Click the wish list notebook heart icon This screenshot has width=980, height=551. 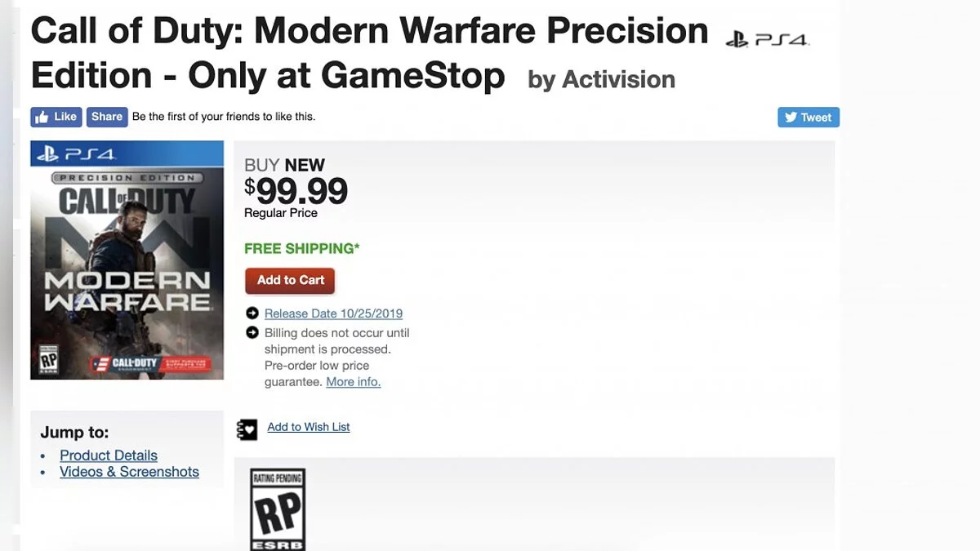pos(247,429)
